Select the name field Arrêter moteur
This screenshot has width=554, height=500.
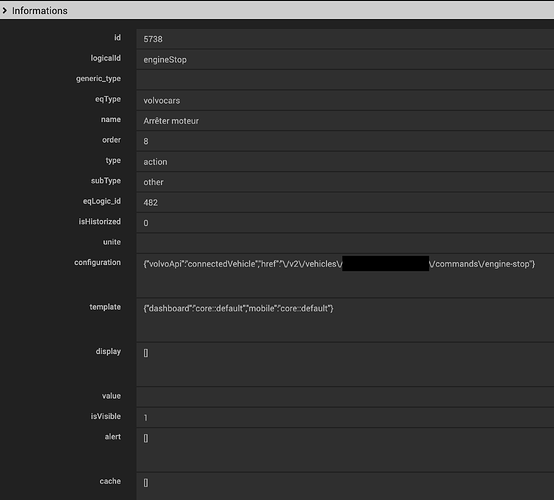(x=345, y=121)
